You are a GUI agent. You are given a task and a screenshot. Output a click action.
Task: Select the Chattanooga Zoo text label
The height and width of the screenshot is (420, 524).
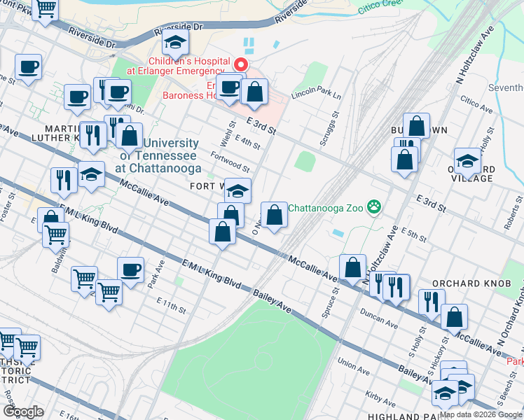point(325,209)
